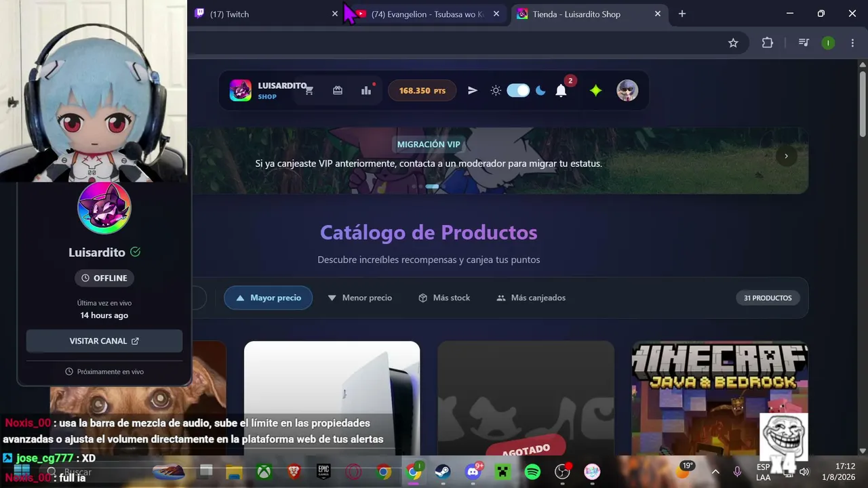Open OBS Studio from the taskbar
The image size is (868, 488).
[x=562, y=472]
